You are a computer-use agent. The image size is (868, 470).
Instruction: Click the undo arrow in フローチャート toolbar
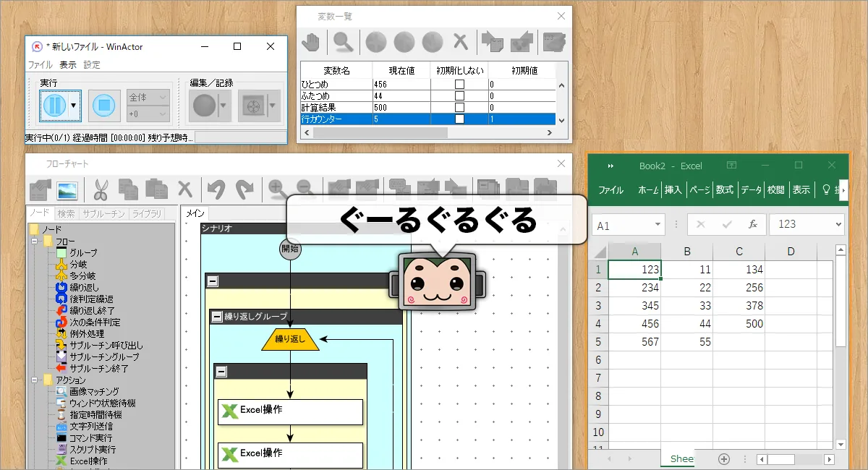pos(216,189)
